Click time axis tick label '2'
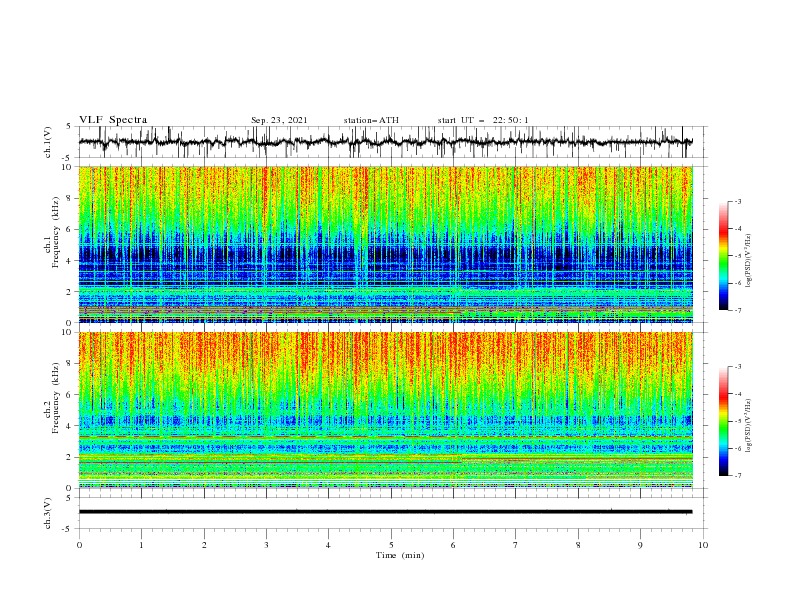 [x=204, y=545]
